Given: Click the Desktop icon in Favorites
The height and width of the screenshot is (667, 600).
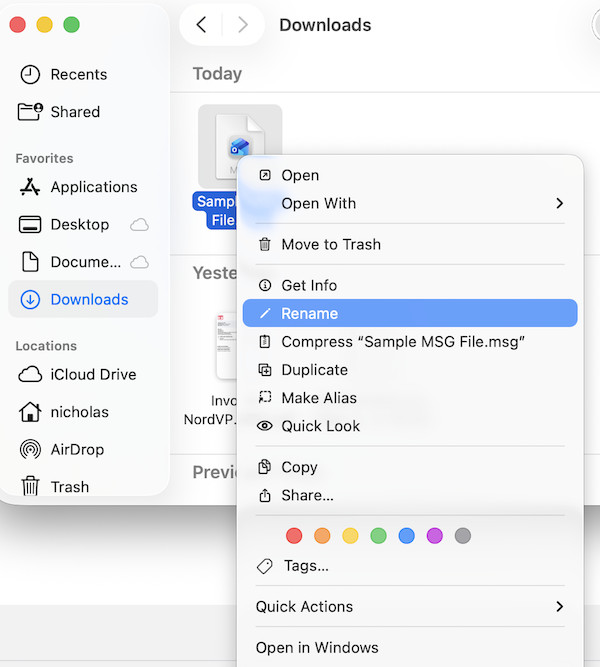Looking at the screenshot, I should (x=31, y=225).
